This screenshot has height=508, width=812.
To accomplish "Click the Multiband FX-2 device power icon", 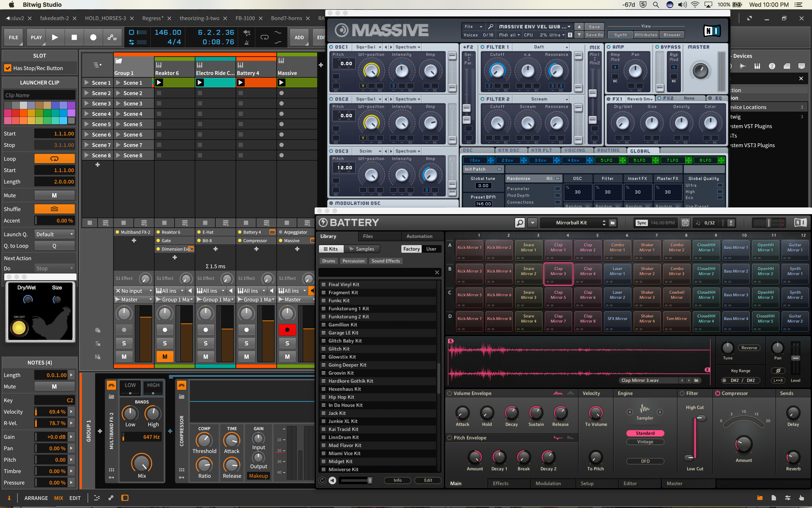I will point(111,385).
